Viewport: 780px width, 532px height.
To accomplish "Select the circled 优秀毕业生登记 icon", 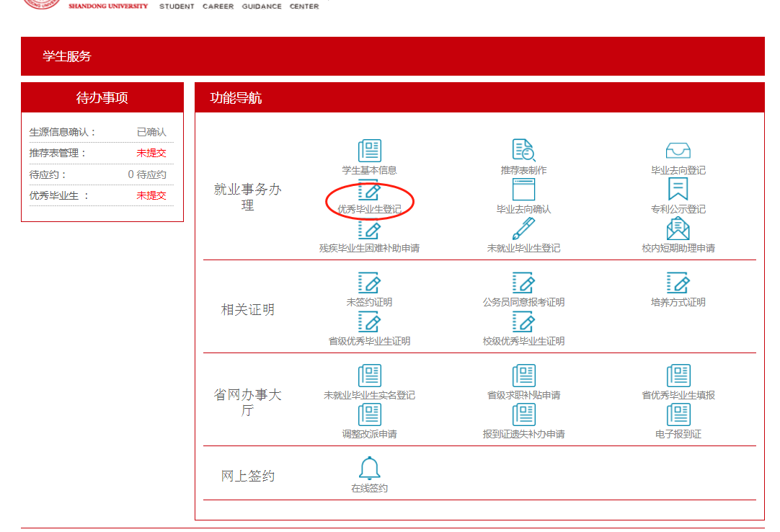I will [x=369, y=192].
